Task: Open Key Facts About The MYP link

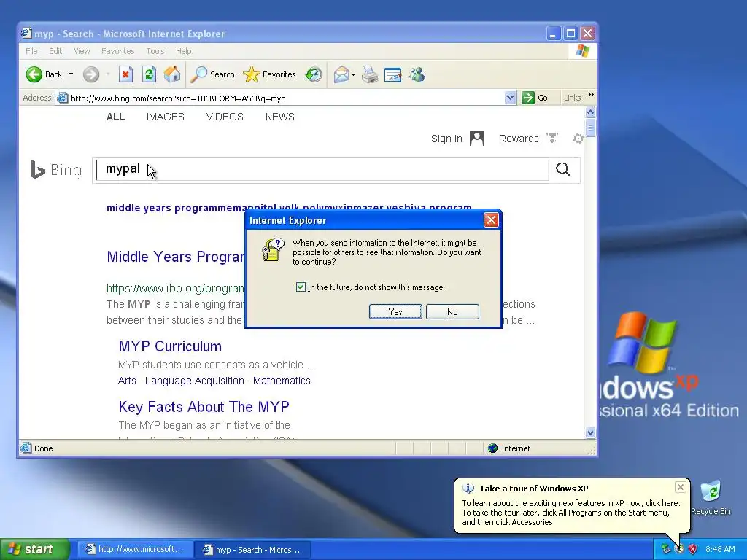Action: [x=204, y=407]
